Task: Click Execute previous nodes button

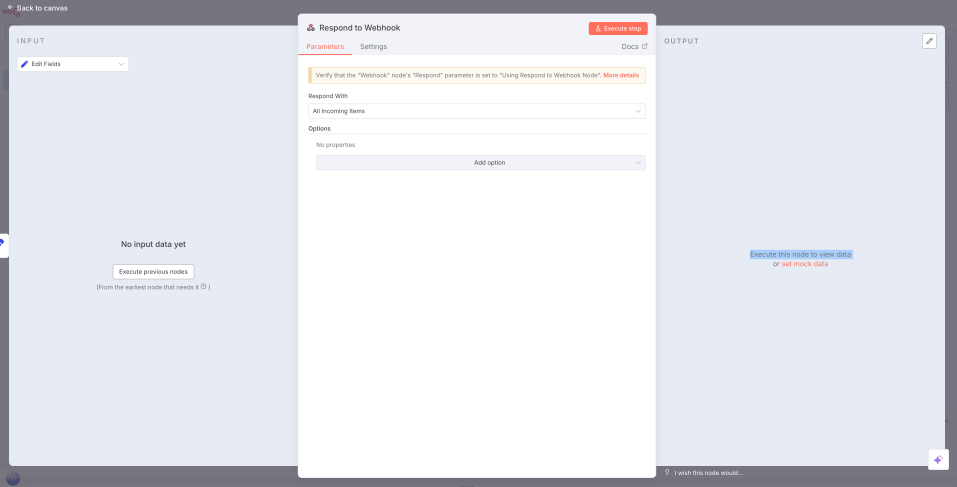Action: [x=153, y=271]
